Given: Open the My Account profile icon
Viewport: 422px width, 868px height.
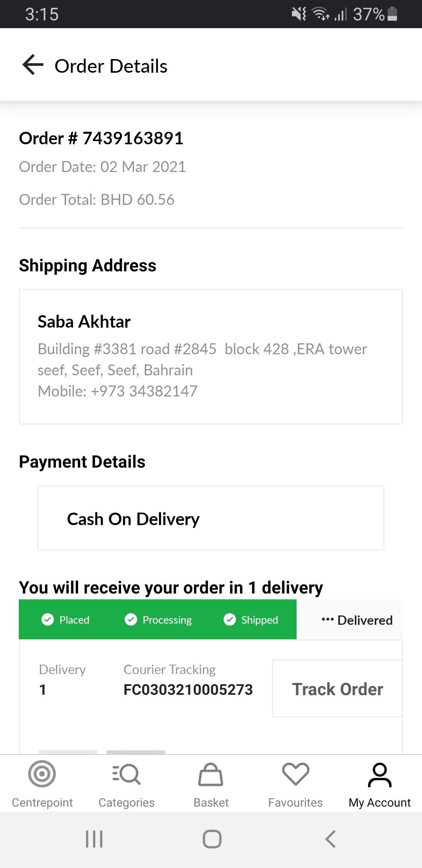Looking at the screenshot, I should pos(380,774).
